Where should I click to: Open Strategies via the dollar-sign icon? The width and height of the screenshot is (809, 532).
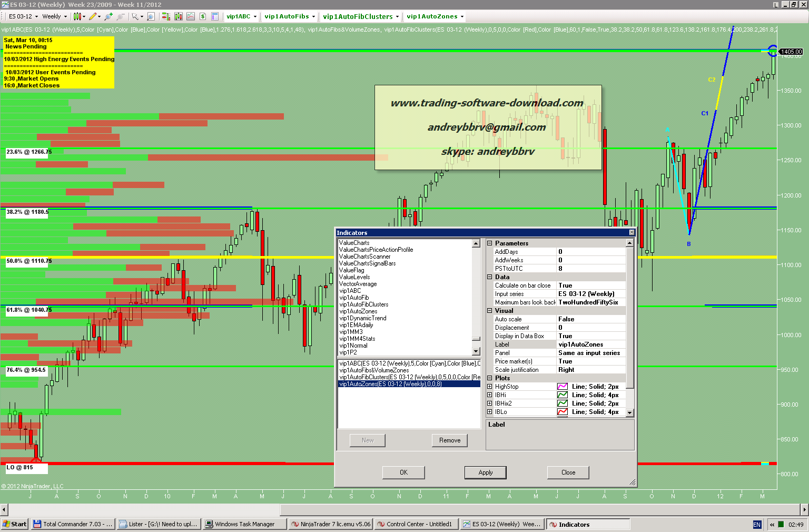203,16
